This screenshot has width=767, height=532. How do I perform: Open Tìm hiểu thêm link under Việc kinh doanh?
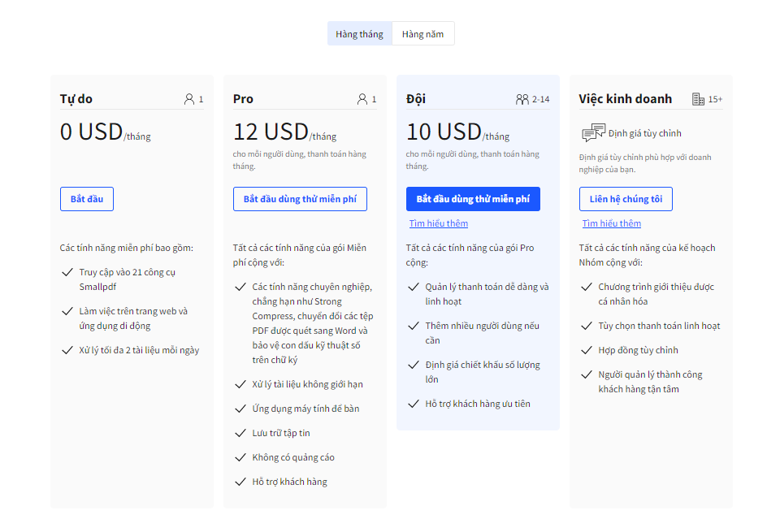click(611, 223)
